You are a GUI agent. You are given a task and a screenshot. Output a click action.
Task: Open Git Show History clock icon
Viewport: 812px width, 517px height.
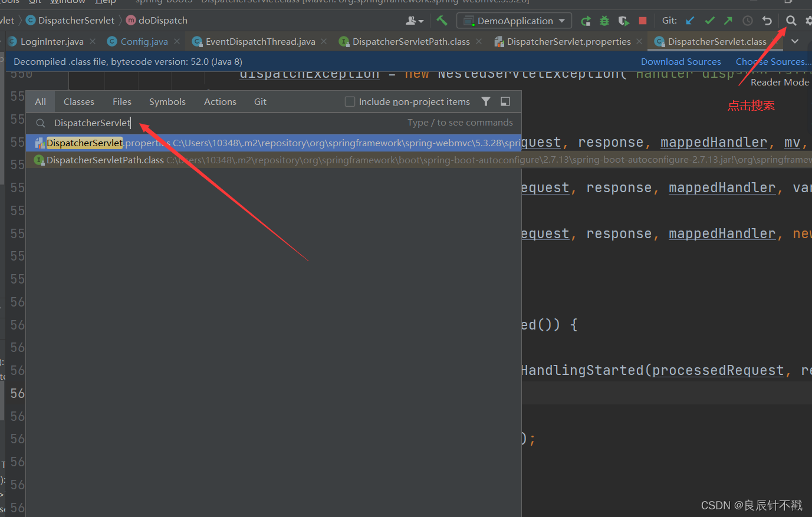[x=748, y=21]
